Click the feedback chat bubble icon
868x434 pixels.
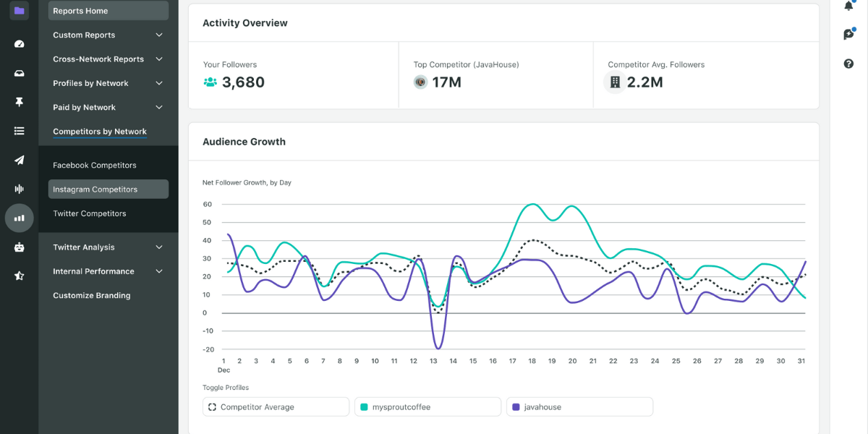point(848,34)
